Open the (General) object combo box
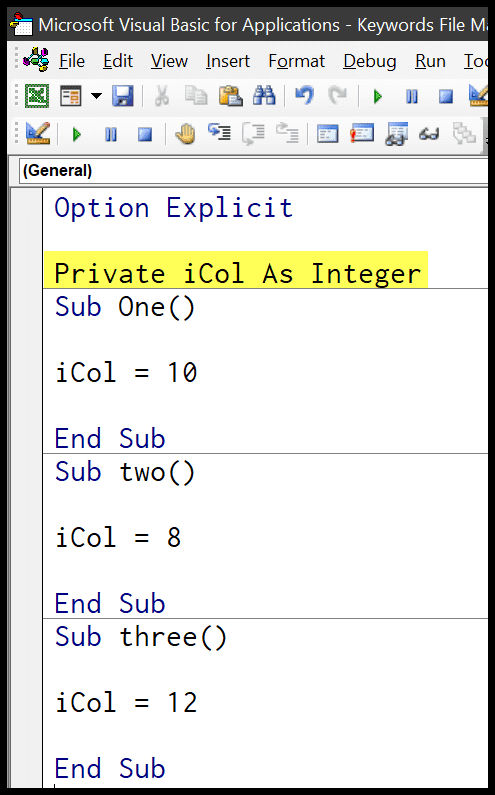The height and width of the screenshot is (795, 495). (253, 171)
